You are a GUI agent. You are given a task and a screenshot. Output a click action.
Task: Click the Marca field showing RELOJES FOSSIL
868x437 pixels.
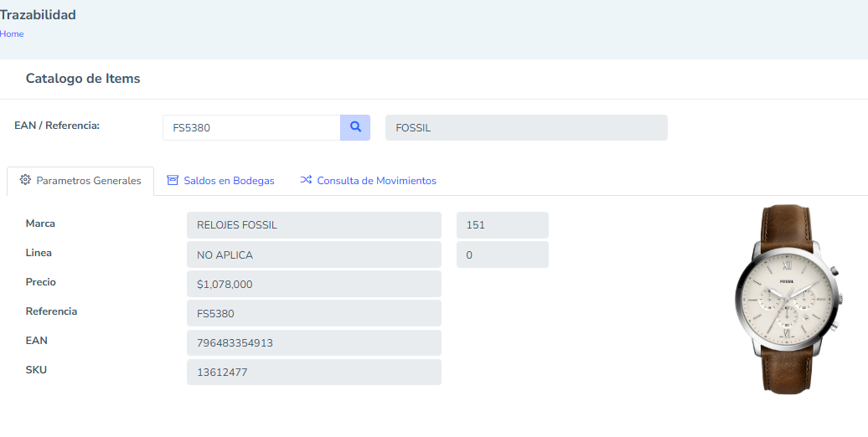point(313,225)
